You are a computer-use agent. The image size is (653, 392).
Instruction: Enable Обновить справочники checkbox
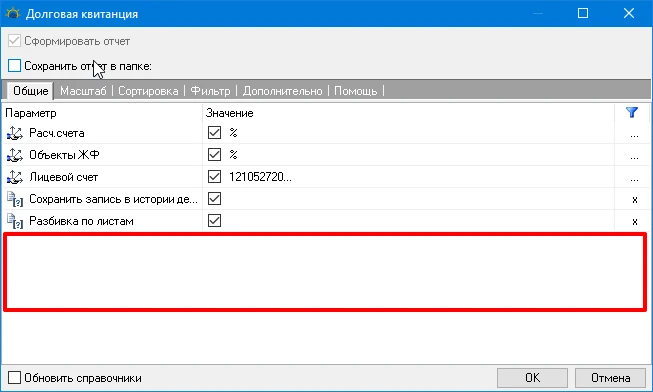tap(14, 377)
